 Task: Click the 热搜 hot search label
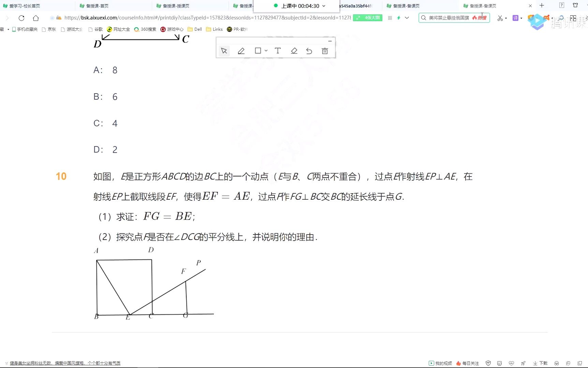(480, 18)
